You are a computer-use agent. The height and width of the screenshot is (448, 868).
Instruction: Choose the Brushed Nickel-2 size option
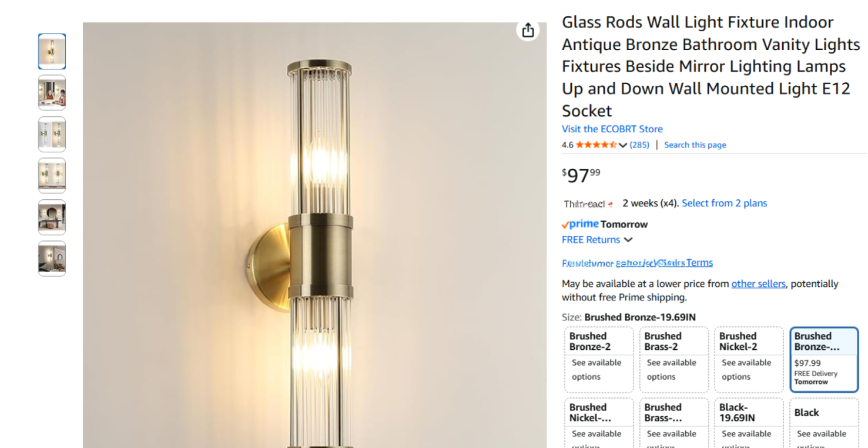click(749, 359)
